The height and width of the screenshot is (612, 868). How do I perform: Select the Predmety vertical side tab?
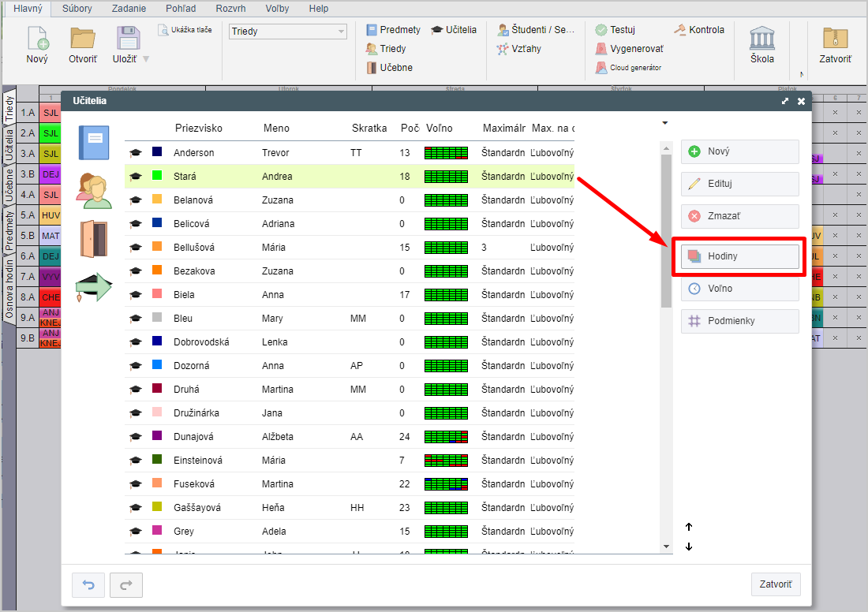(x=9, y=231)
